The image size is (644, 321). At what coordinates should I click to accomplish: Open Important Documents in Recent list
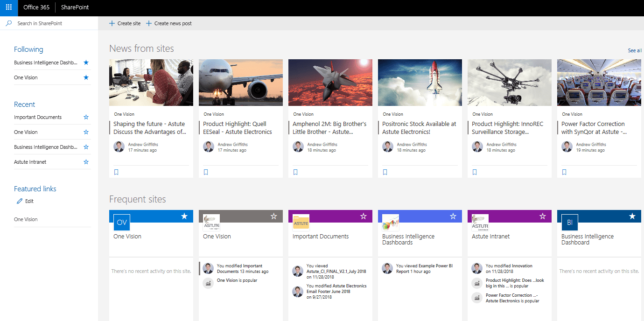tap(38, 117)
